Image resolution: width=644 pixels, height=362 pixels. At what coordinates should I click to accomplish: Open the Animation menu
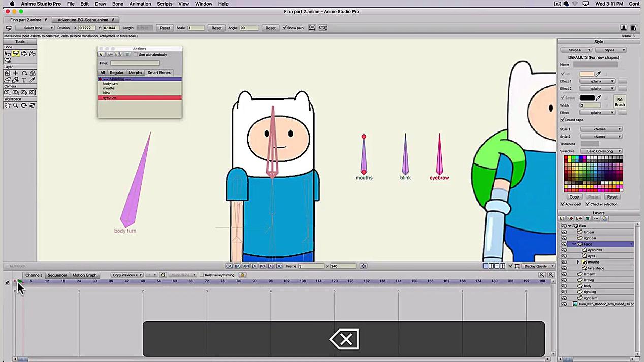[x=140, y=4]
